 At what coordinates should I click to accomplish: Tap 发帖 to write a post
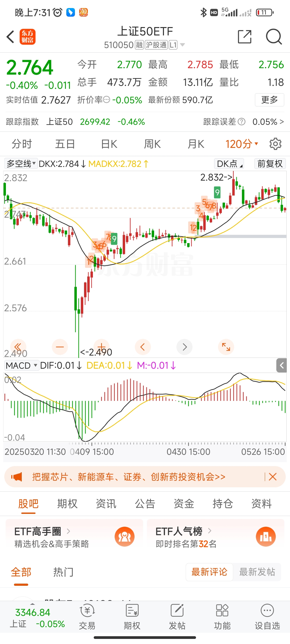click(x=177, y=617)
